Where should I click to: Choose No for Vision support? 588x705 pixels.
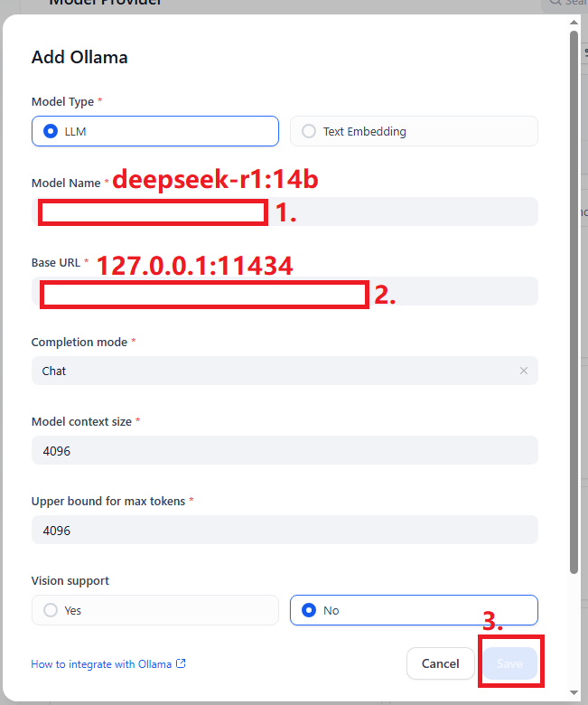coord(414,610)
